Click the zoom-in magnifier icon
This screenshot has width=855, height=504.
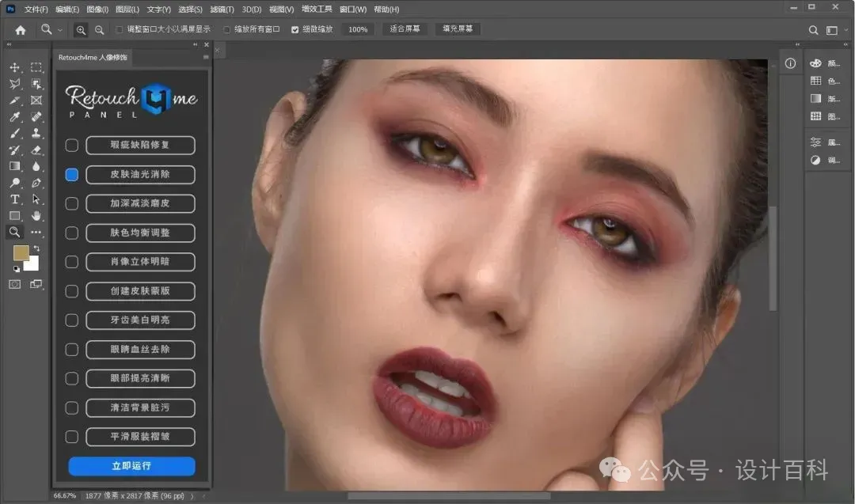click(81, 30)
